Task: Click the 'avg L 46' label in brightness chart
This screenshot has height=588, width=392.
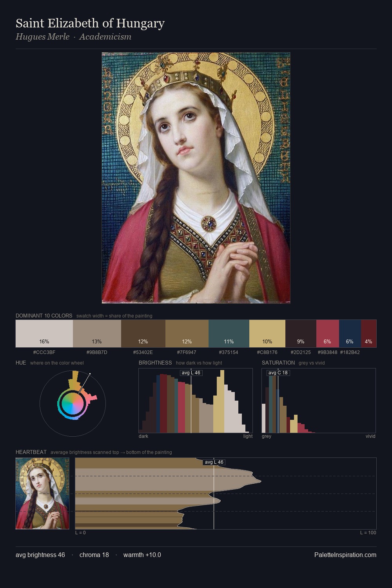Action: click(191, 373)
